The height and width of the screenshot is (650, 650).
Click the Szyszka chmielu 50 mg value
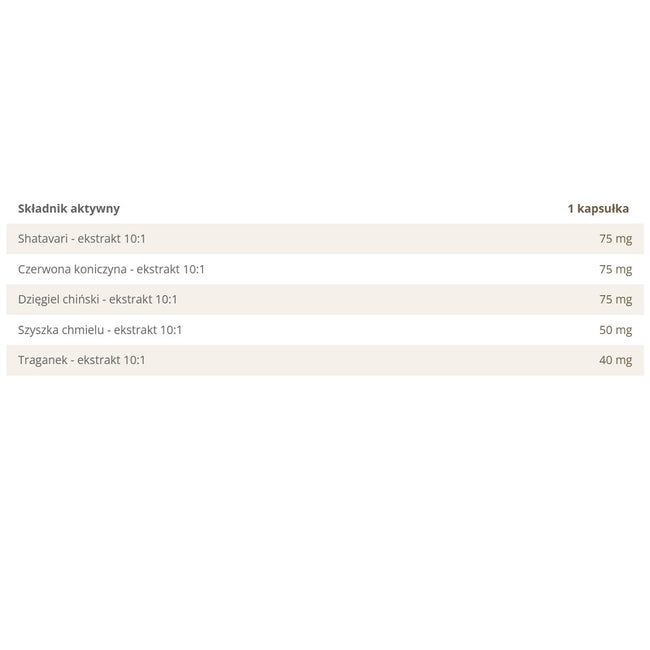(x=616, y=330)
